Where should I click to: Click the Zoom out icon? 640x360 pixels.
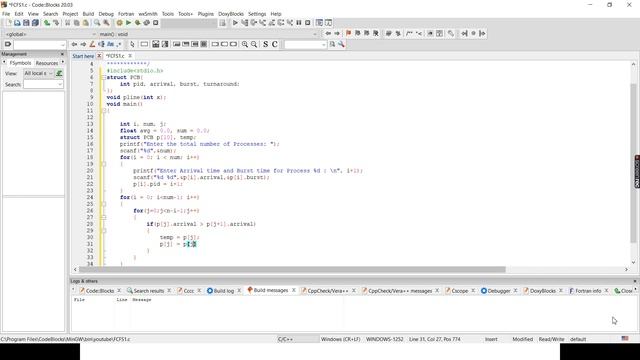[x=254, y=44]
